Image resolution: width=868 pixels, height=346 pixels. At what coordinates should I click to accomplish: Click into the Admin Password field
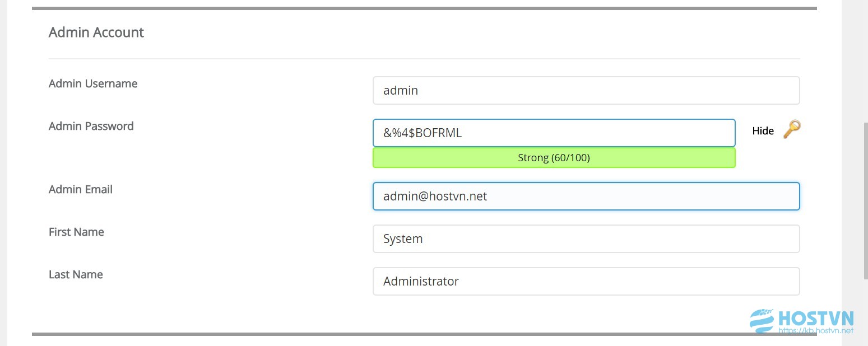554,133
